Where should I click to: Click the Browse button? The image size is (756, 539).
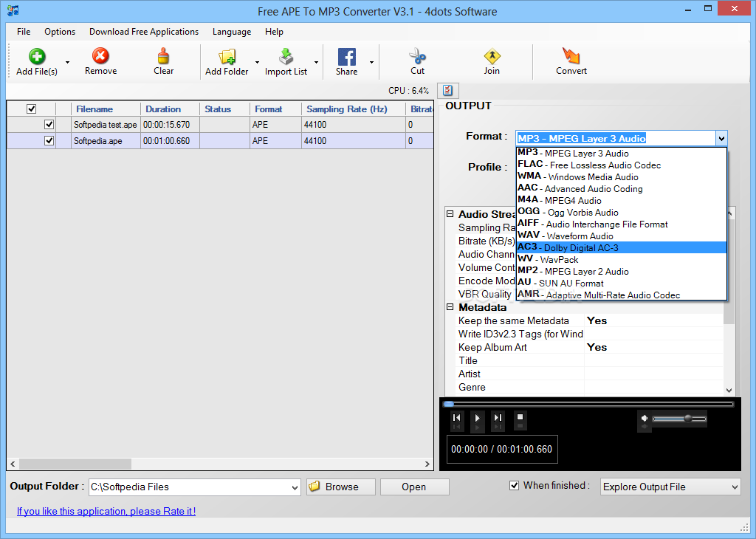(x=341, y=487)
